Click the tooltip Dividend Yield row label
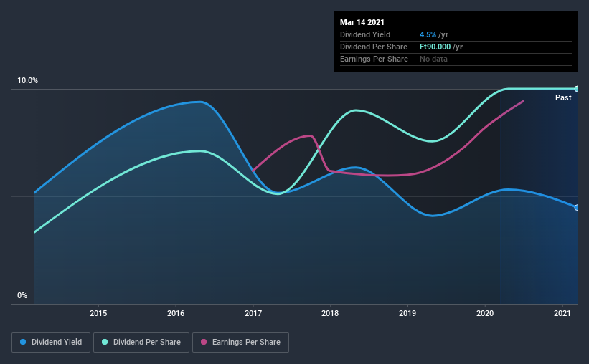Viewport: 589px width, 364px height. pos(365,34)
